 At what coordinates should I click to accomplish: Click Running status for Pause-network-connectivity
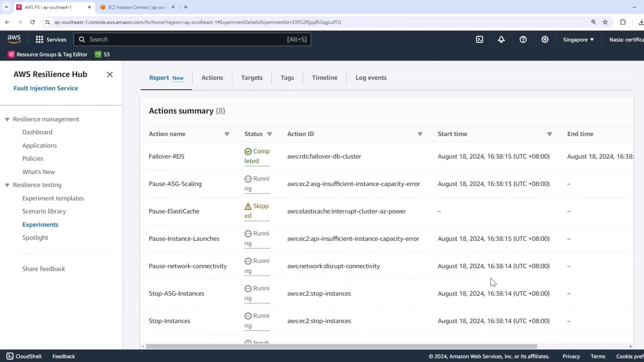257,266
